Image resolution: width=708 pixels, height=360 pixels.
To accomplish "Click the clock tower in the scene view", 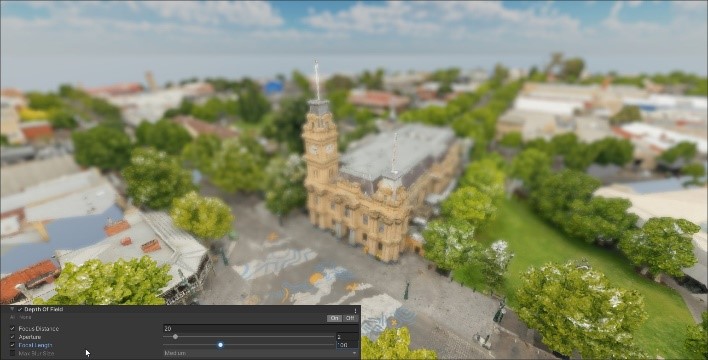I will 320,145.
